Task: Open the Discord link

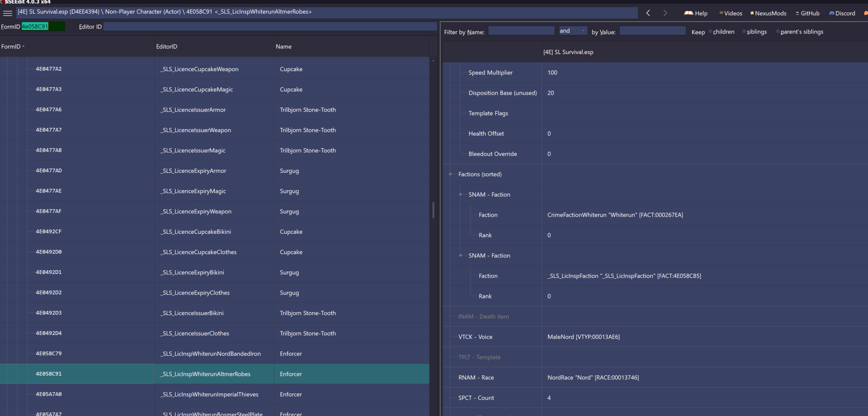Action: [x=842, y=13]
